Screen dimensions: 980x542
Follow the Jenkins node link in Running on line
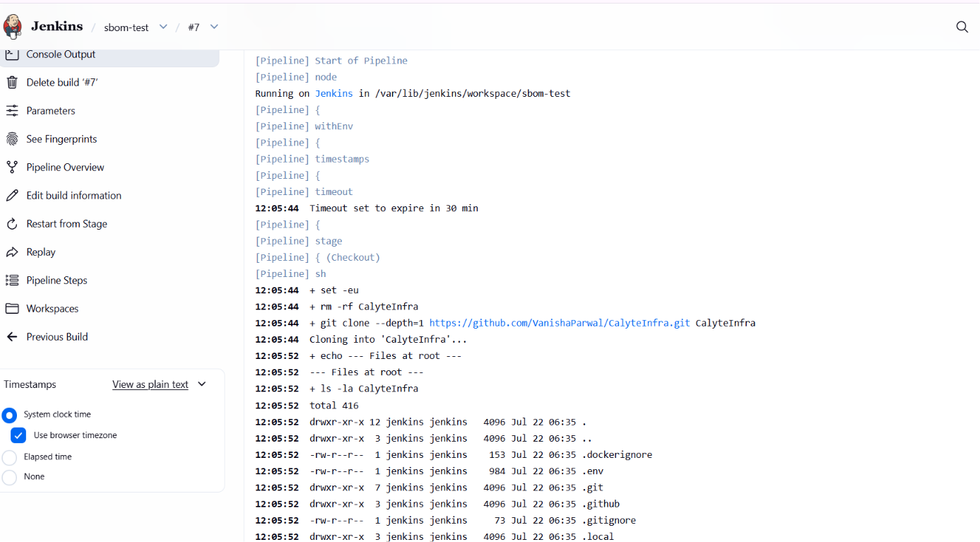tap(333, 93)
